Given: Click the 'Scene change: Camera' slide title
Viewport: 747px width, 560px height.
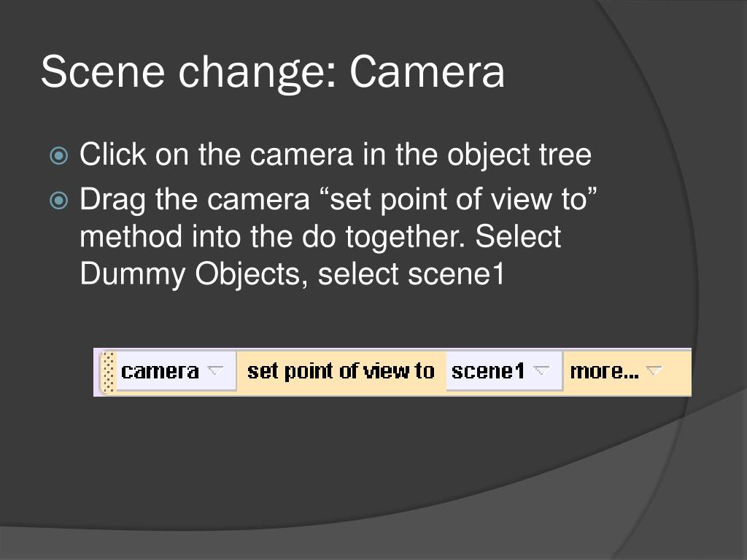Looking at the screenshot, I should [x=273, y=72].
